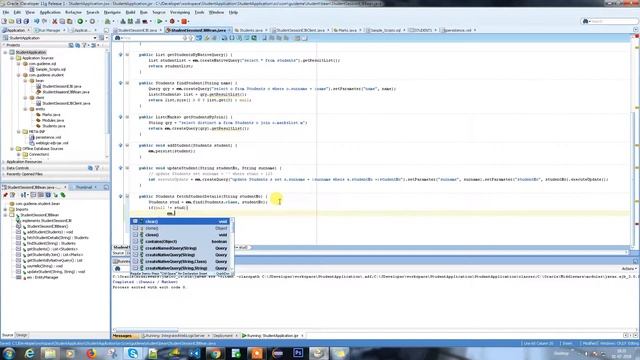Select the Running: StudentApplication.jpr log tab
The height and width of the screenshot is (360, 640).
click(x=273, y=336)
